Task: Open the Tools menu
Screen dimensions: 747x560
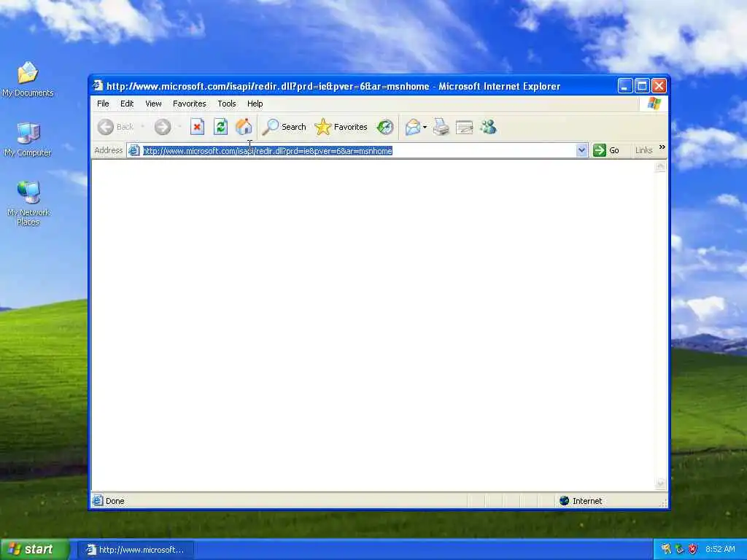Action: coord(227,104)
